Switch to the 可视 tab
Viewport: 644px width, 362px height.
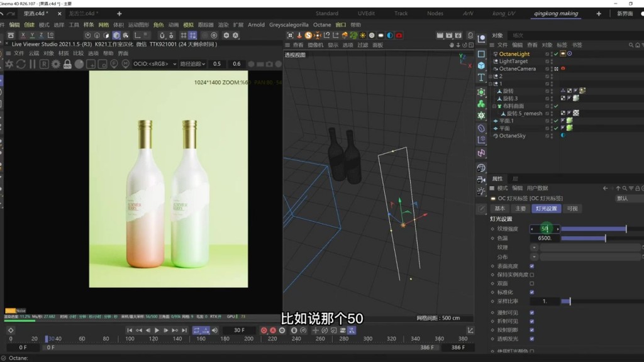pos(572,209)
